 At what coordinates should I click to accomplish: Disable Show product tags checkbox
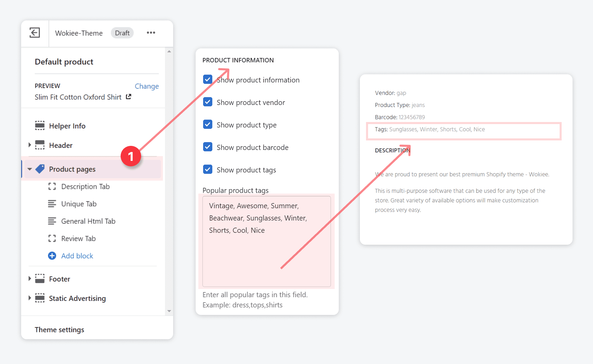[208, 170]
